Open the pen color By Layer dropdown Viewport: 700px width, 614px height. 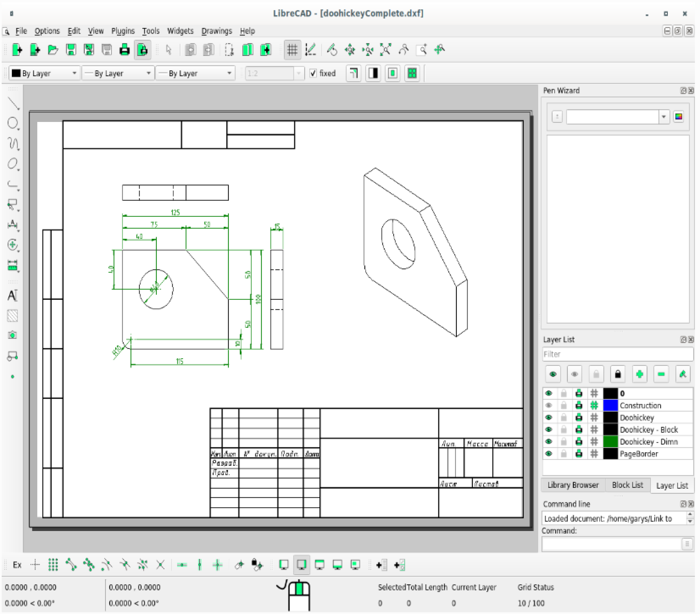(75, 73)
